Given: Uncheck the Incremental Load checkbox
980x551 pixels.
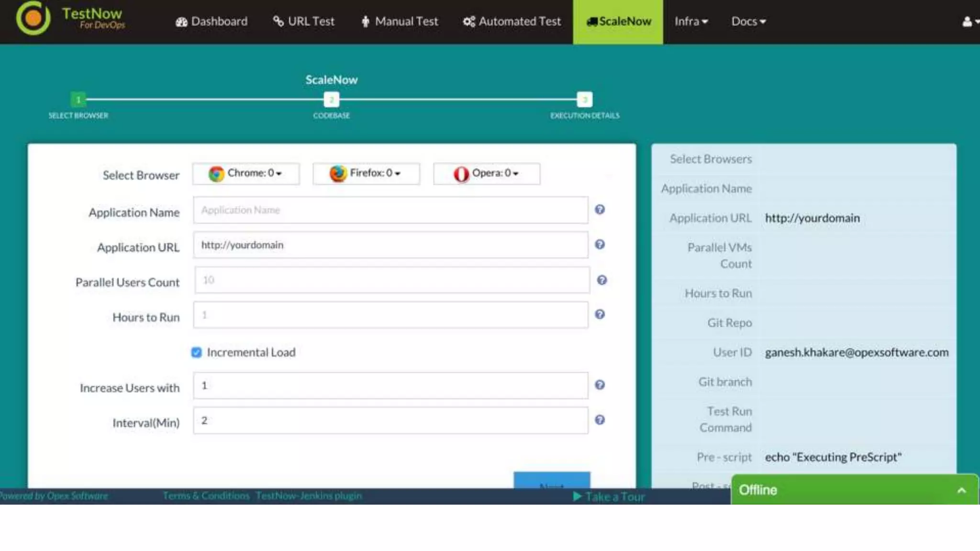Looking at the screenshot, I should click(x=196, y=353).
